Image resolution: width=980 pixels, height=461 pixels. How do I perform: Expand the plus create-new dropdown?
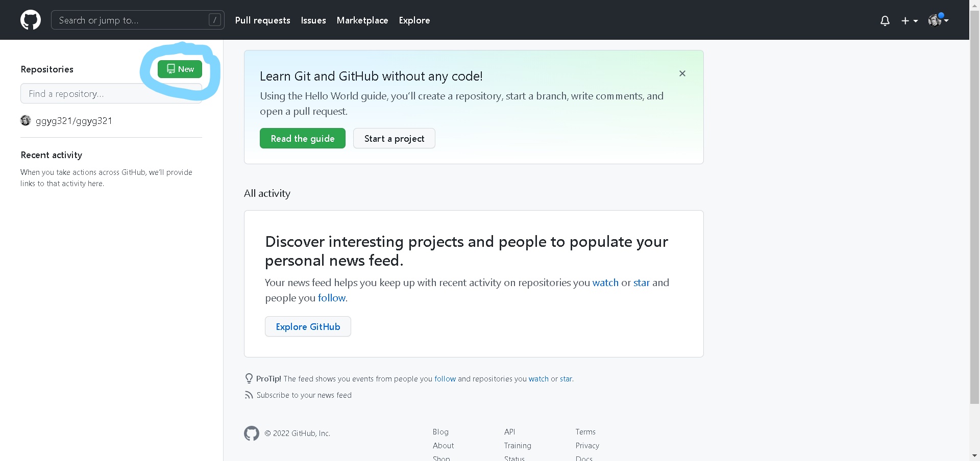[910, 20]
